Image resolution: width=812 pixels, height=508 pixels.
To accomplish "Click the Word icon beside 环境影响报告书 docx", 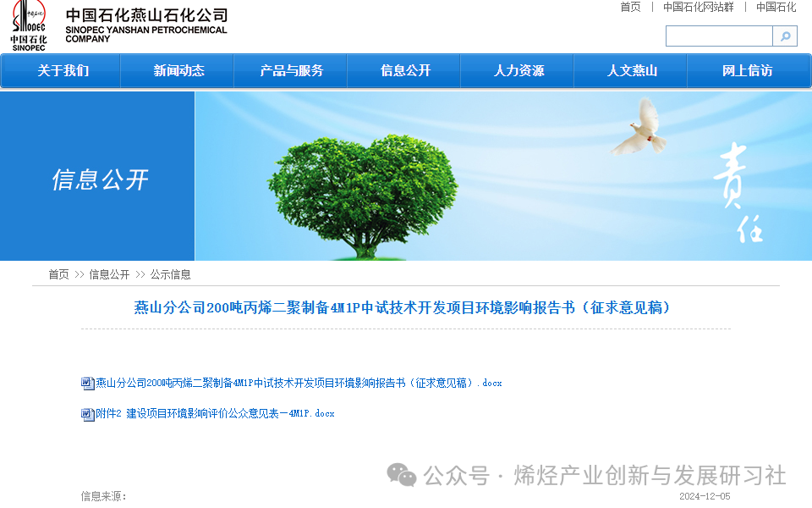I will 87,384.
